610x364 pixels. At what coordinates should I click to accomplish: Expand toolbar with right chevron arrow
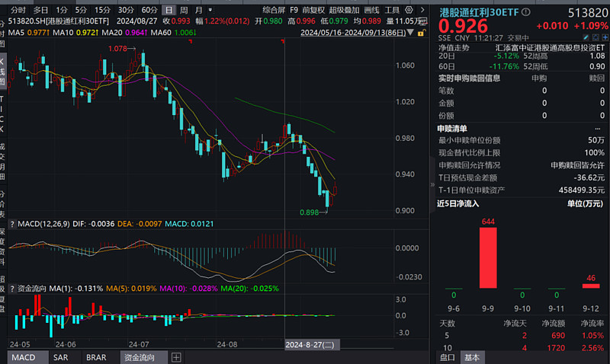(422, 10)
